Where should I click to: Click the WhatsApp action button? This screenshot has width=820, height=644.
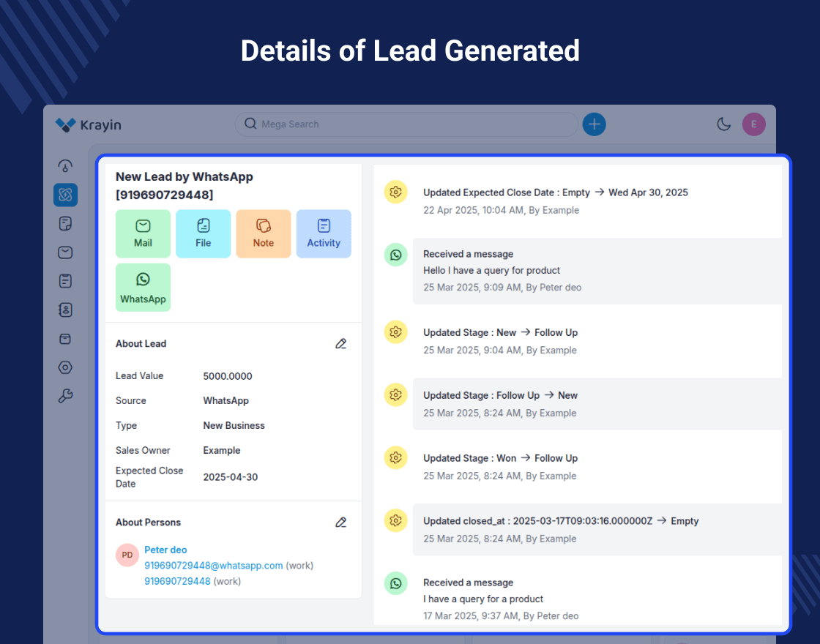point(143,288)
